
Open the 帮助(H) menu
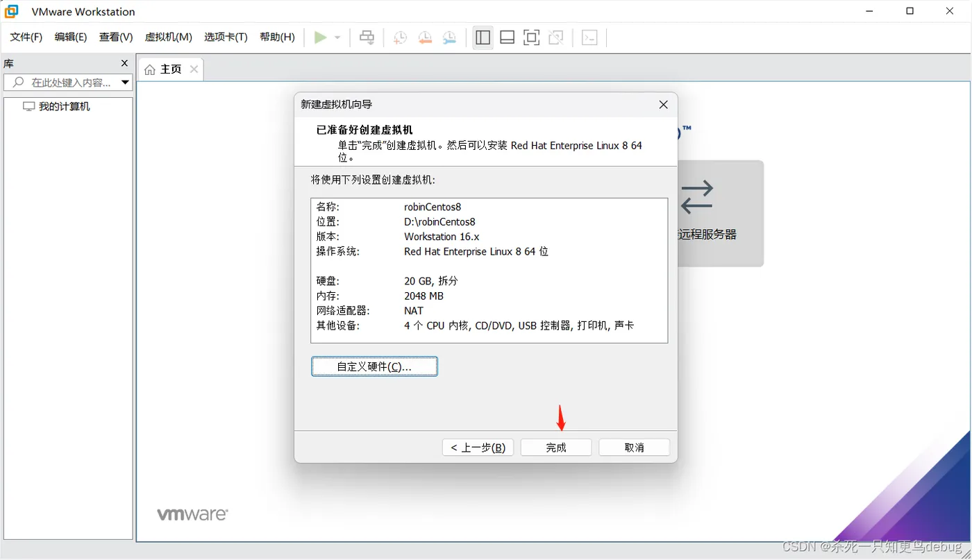[277, 37]
